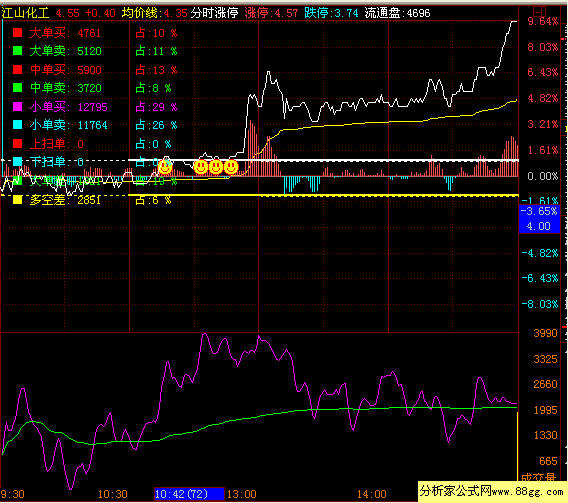Click the 10:30 time axis label
Viewport: 568px width, 503px height.
[113, 494]
